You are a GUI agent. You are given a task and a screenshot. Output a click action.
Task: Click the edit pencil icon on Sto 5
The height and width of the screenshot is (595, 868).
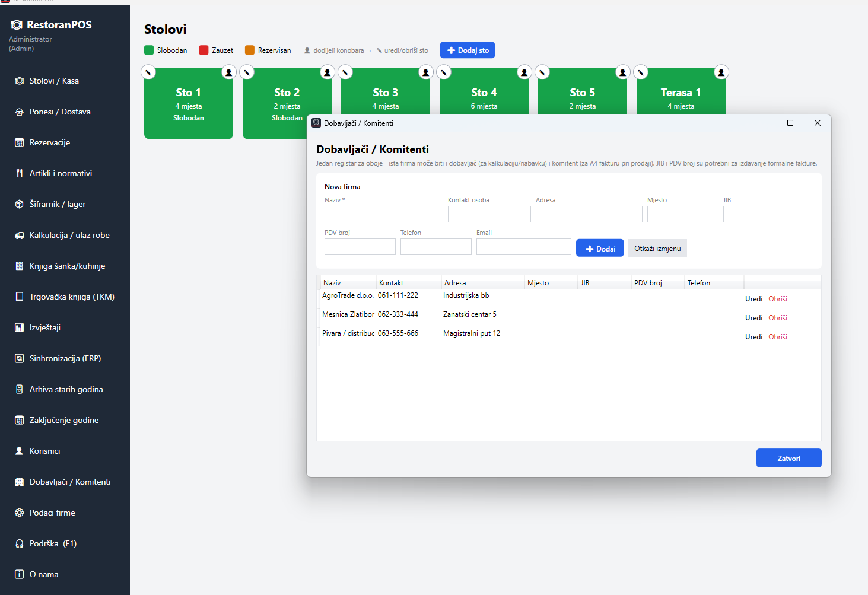click(x=542, y=72)
